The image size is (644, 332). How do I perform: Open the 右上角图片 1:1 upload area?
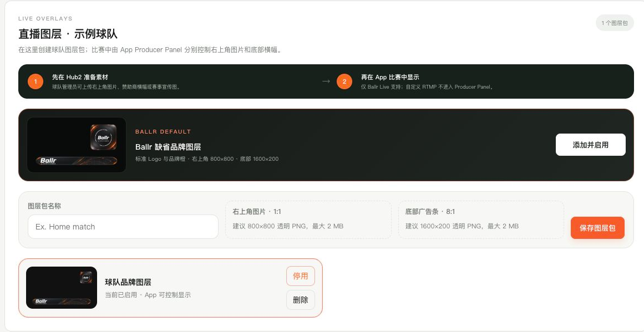point(308,219)
